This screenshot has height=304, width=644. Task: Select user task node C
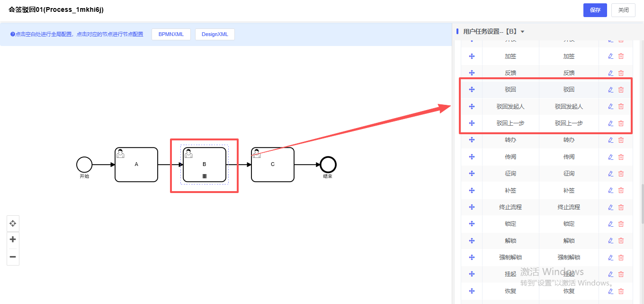[x=273, y=165]
